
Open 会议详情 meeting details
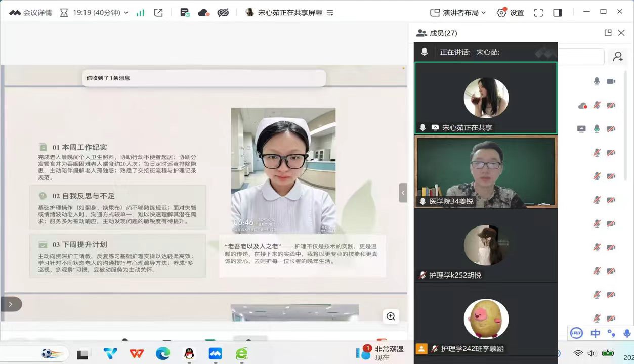[30, 13]
